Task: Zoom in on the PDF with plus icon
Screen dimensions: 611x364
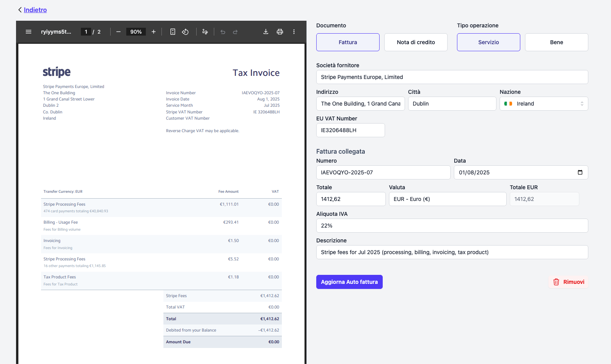Action: pyautogui.click(x=154, y=32)
